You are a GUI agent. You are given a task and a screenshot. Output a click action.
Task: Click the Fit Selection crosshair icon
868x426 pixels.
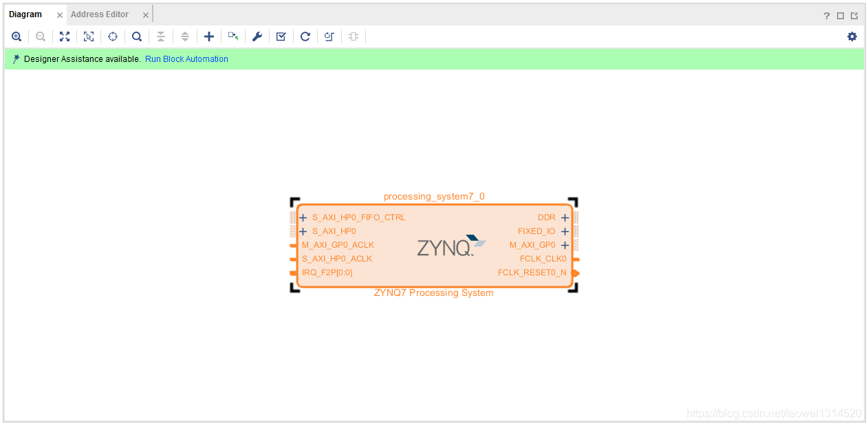click(x=113, y=36)
